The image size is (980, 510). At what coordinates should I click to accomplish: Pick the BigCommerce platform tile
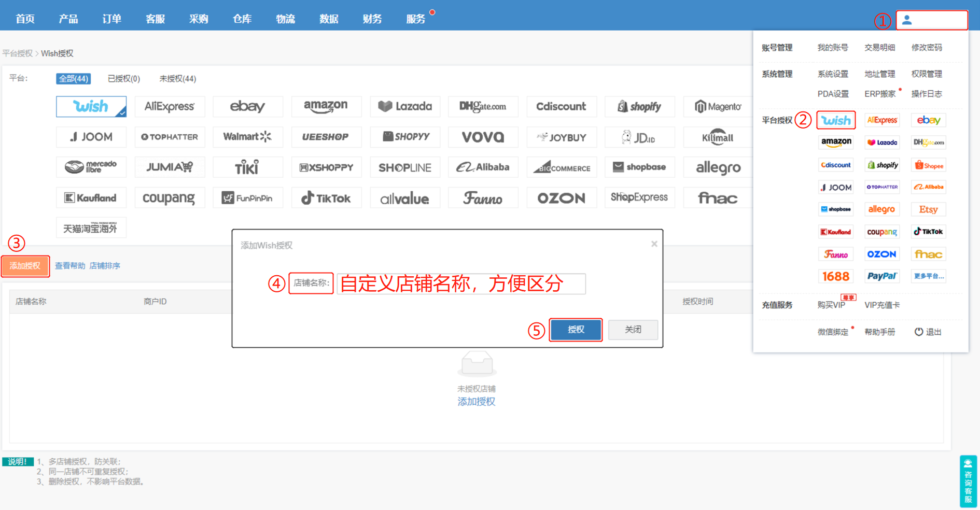[562, 167]
